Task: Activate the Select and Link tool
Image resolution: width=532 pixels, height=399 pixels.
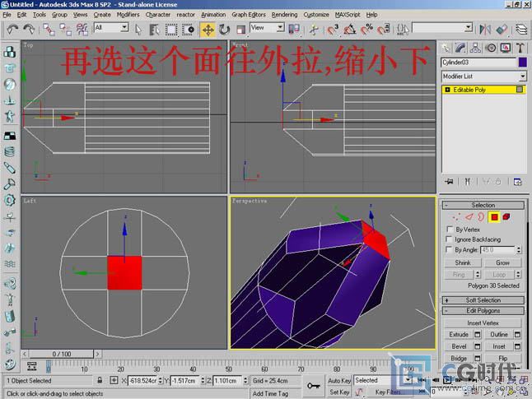Action: tap(49, 30)
